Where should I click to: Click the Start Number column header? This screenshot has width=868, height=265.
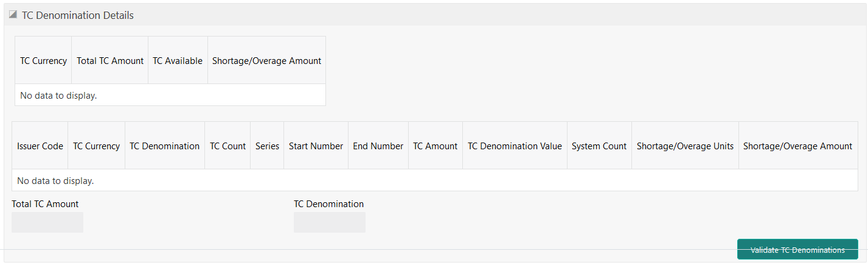click(x=316, y=146)
